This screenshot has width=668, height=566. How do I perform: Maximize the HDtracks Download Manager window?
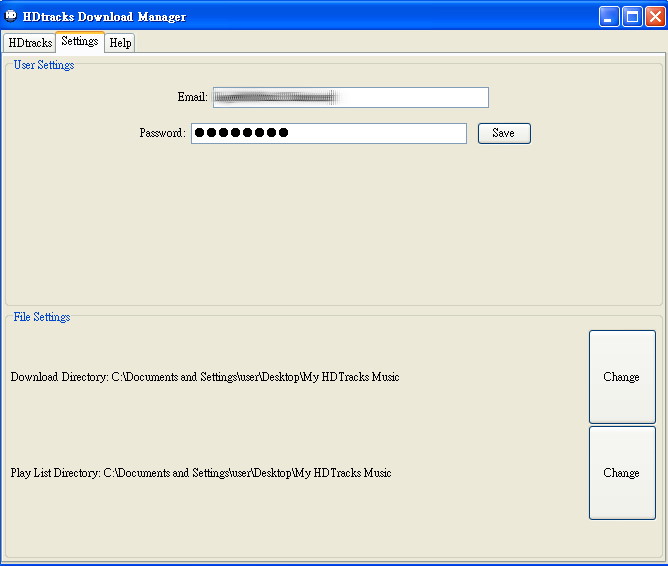(633, 17)
